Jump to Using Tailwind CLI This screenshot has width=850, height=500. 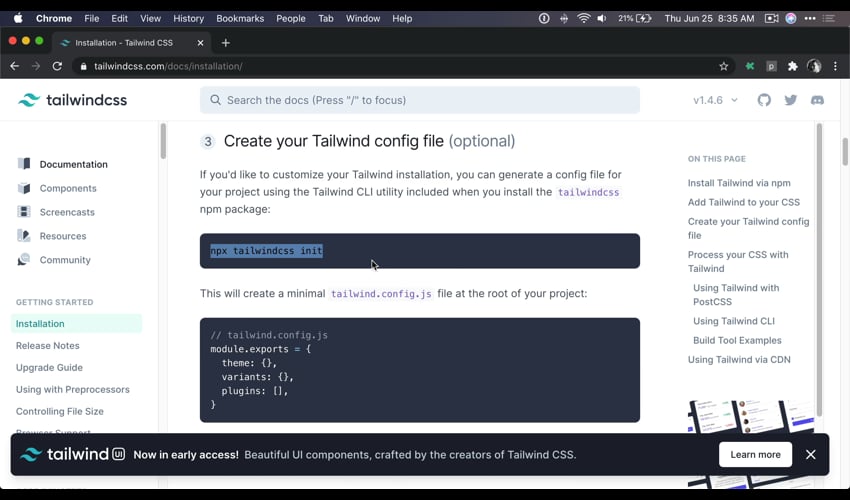[x=733, y=320]
